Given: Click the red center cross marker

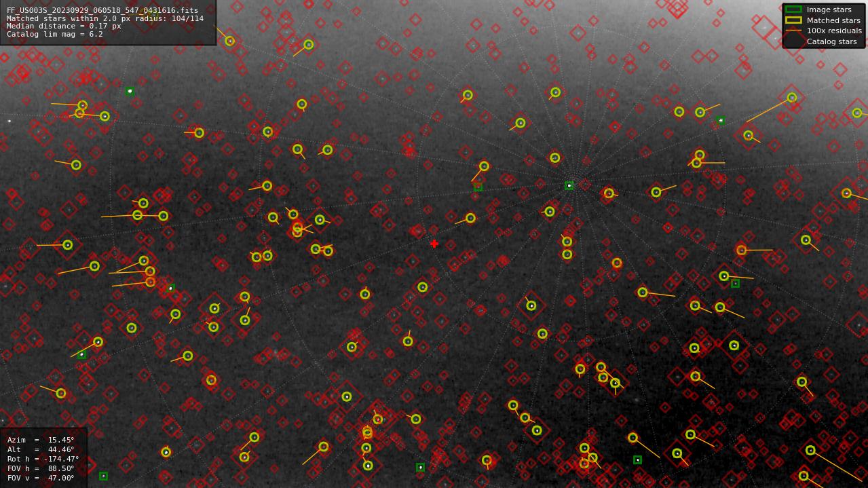Looking at the screenshot, I should (434, 244).
